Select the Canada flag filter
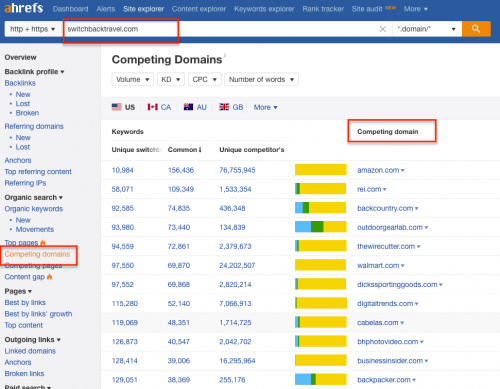 point(159,107)
